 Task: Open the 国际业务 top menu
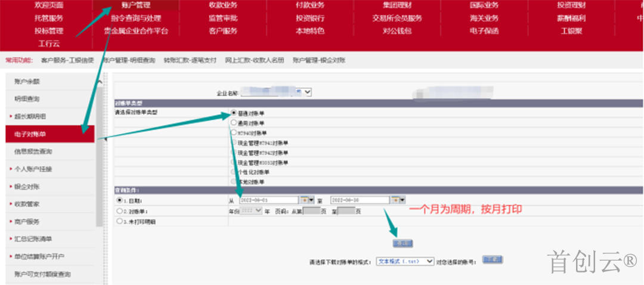pyautogui.click(x=484, y=5)
